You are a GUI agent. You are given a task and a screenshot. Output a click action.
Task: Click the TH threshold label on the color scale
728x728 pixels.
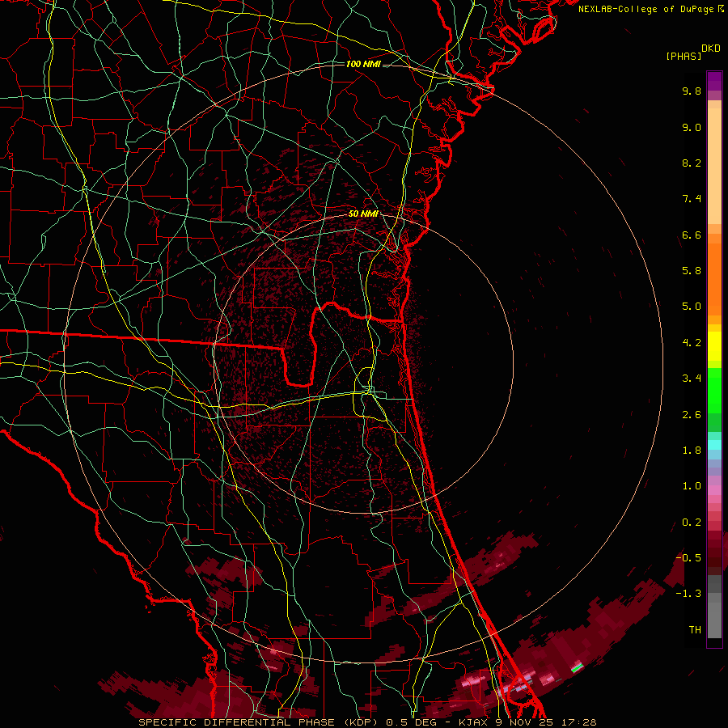coord(695,630)
